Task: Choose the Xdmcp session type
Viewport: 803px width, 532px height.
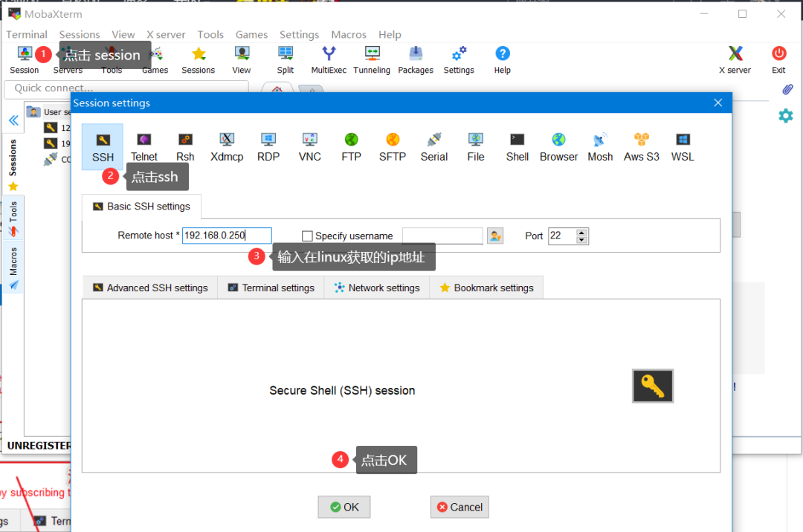Action: 226,147
